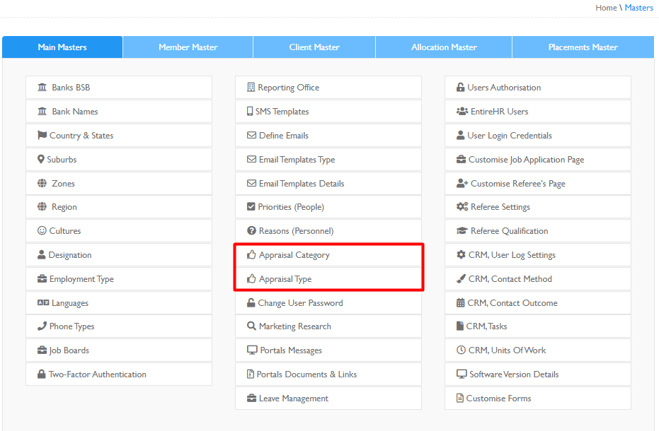Click the phone icon beside Phone Types
Screen dimensions: 659x431
coord(42,326)
